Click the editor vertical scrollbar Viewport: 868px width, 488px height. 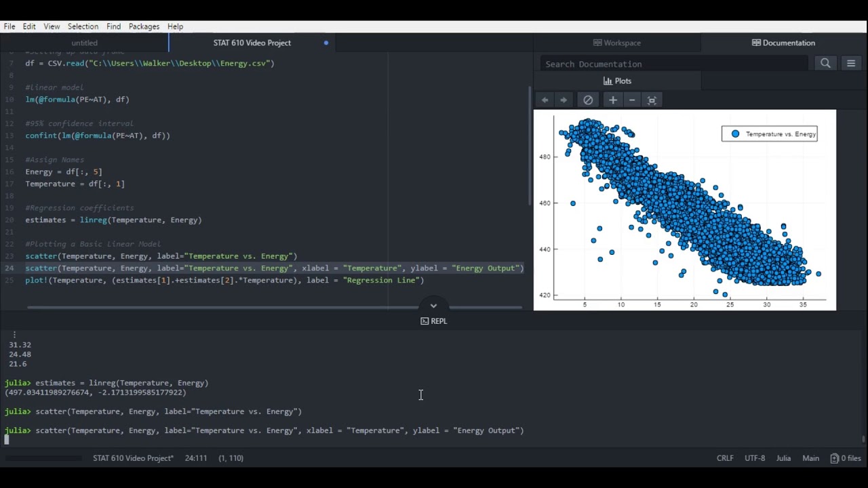530,146
